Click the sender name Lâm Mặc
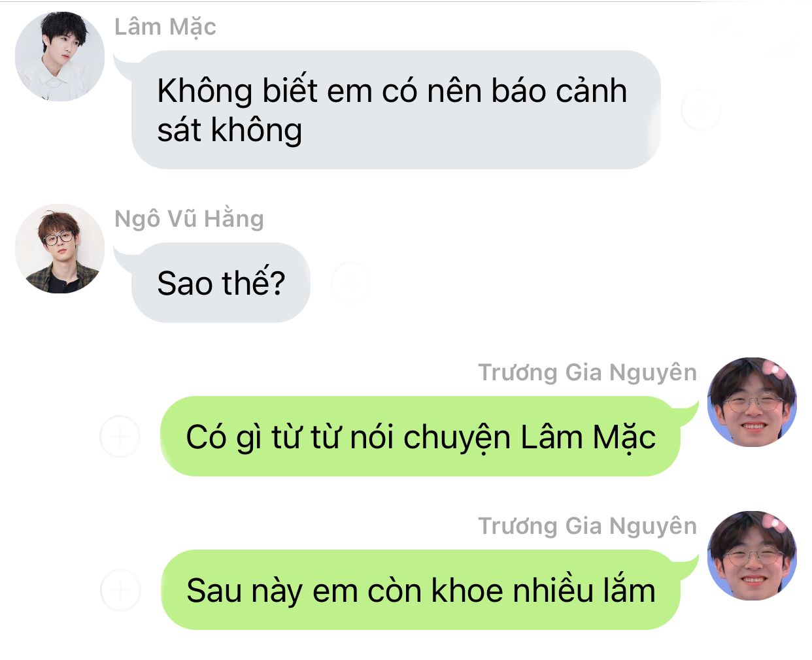Viewport: 812px width, 660px height. [x=165, y=27]
